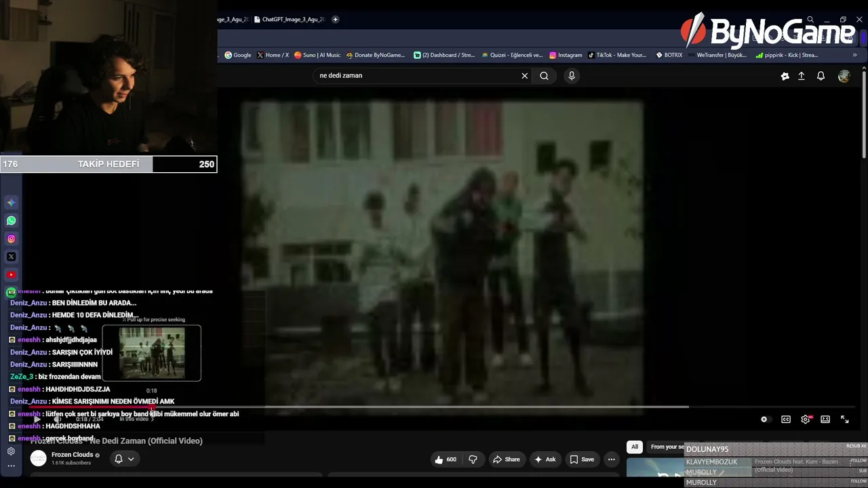Click the Share button under the video
868x488 pixels.
(x=507, y=460)
